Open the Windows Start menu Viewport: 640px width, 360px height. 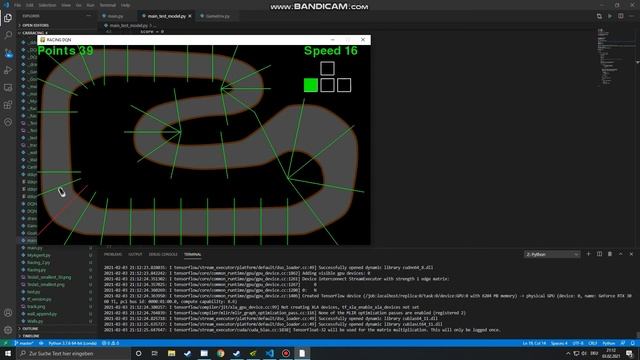tap(8, 353)
